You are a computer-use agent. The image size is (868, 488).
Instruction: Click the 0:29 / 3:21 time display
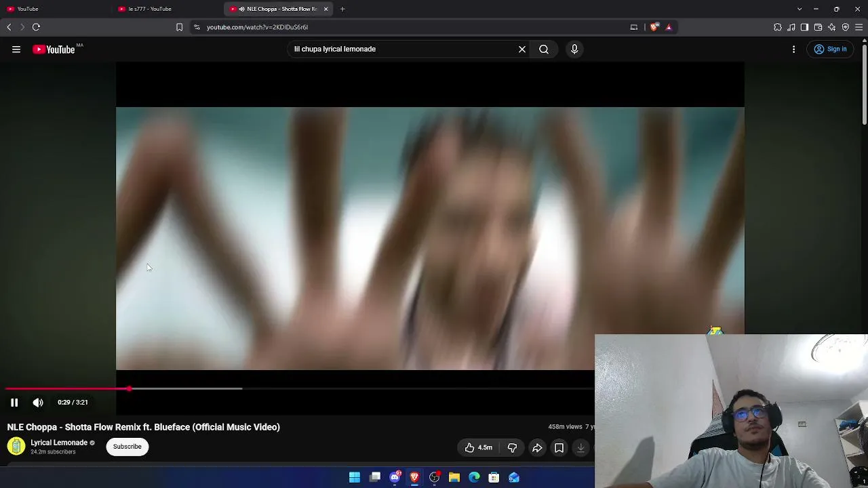pos(73,403)
